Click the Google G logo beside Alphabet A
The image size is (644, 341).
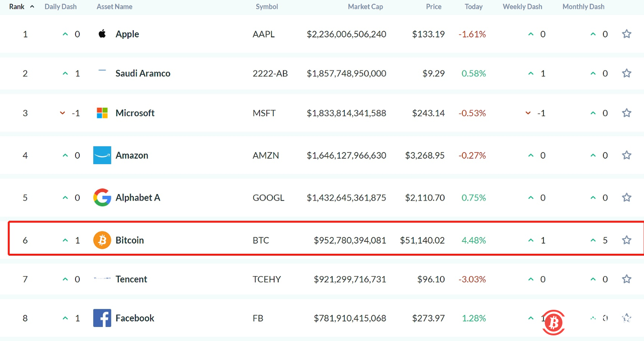[x=102, y=197]
